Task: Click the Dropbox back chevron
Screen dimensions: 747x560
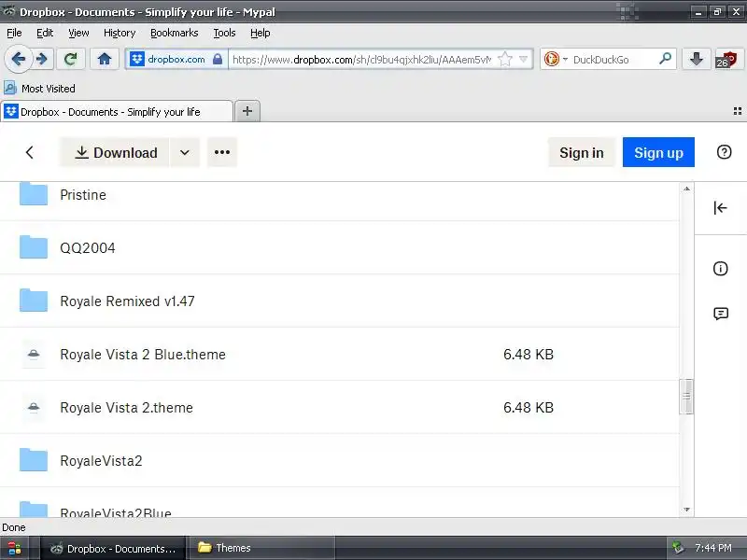Action: pyautogui.click(x=30, y=152)
